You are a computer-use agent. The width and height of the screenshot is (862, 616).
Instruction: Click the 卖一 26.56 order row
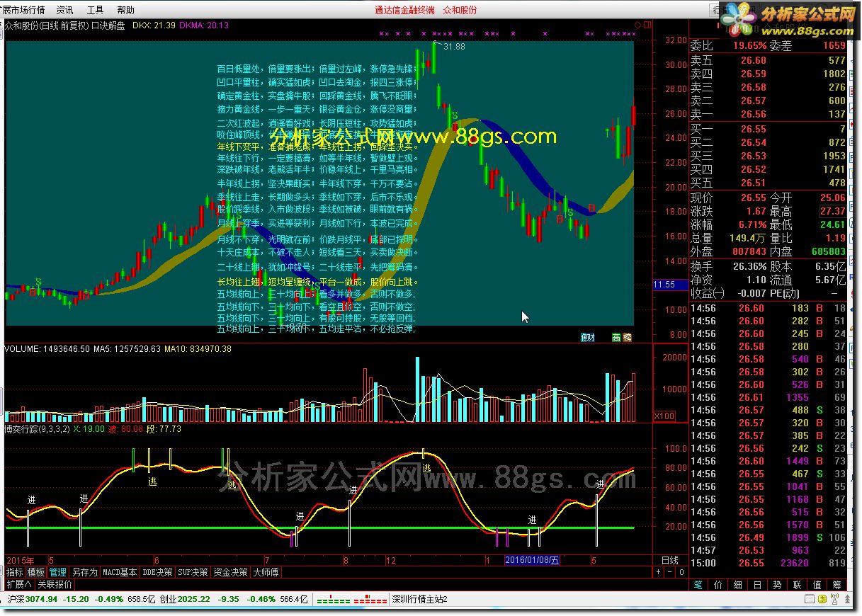coord(768,114)
